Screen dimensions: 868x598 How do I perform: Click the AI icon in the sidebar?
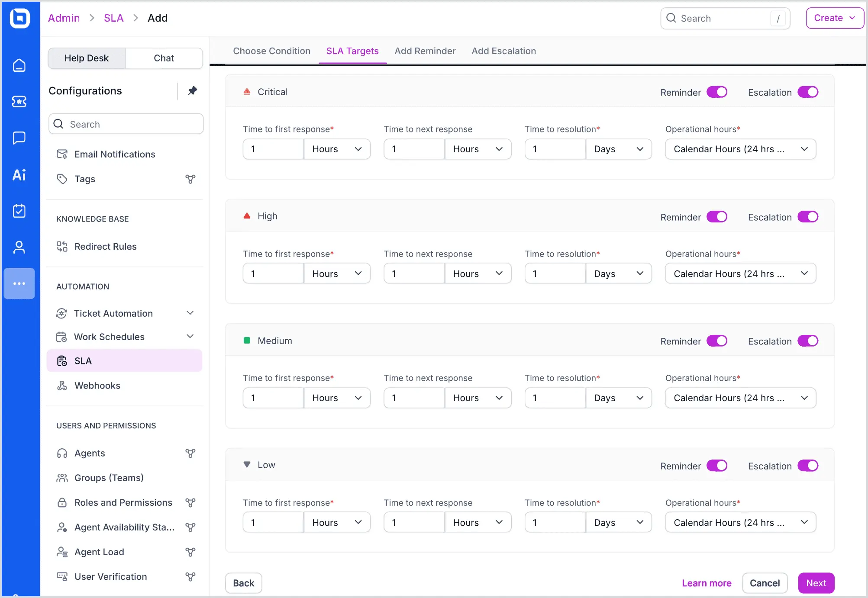tap(19, 175)
